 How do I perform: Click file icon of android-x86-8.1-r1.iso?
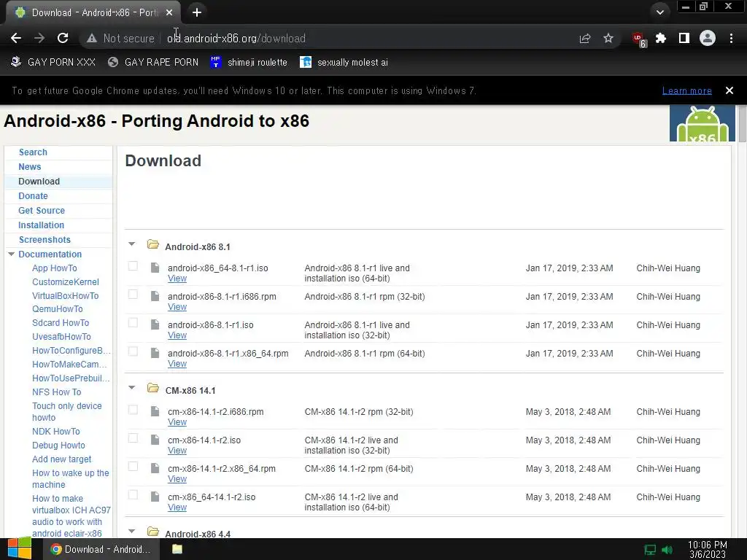pyautogui.click(x=155, y=324)
